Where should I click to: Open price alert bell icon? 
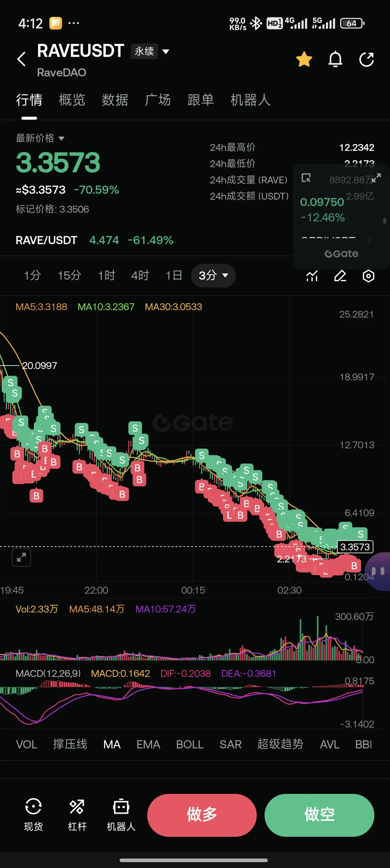(x=335, y=59)
